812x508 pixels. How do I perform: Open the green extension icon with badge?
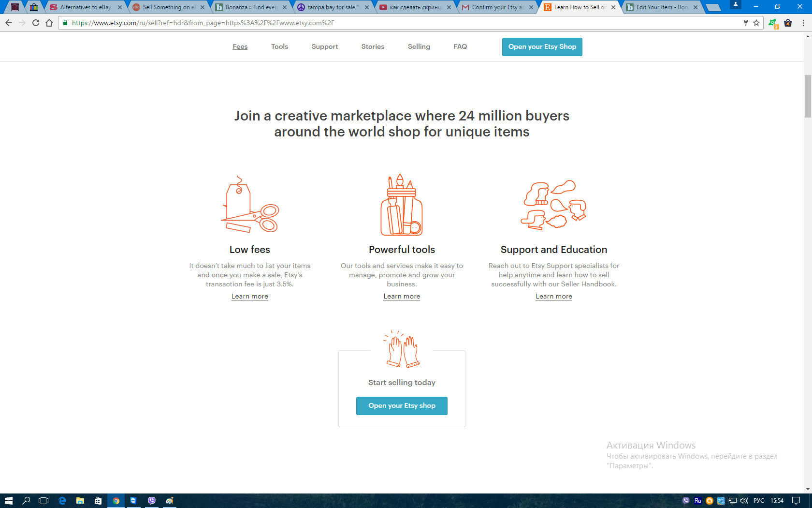point(773,23)
